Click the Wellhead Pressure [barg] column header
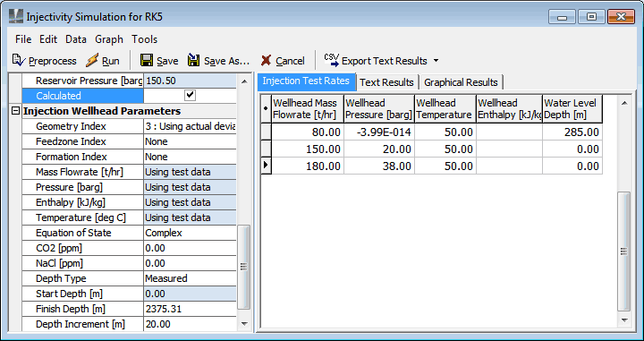644x341 pixels. point(378,108)
